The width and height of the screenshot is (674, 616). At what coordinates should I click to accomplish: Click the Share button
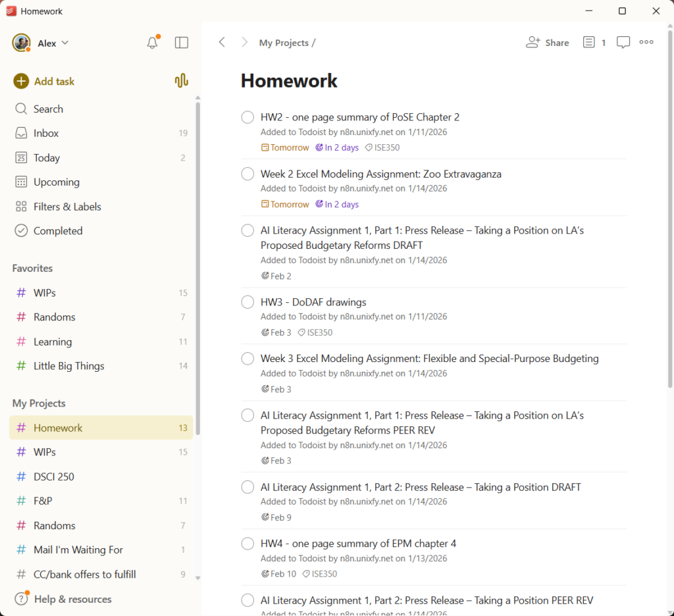(548, 43)
